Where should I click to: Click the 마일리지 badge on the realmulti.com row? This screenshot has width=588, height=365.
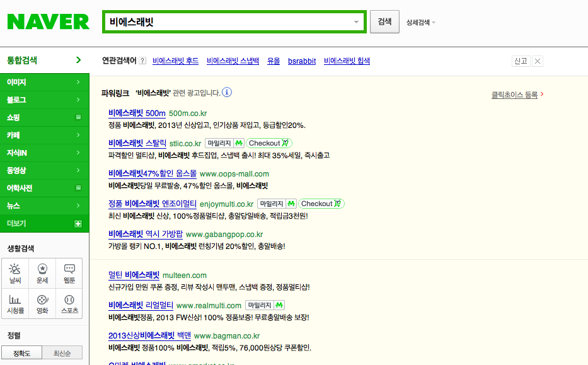pos(265,305)
